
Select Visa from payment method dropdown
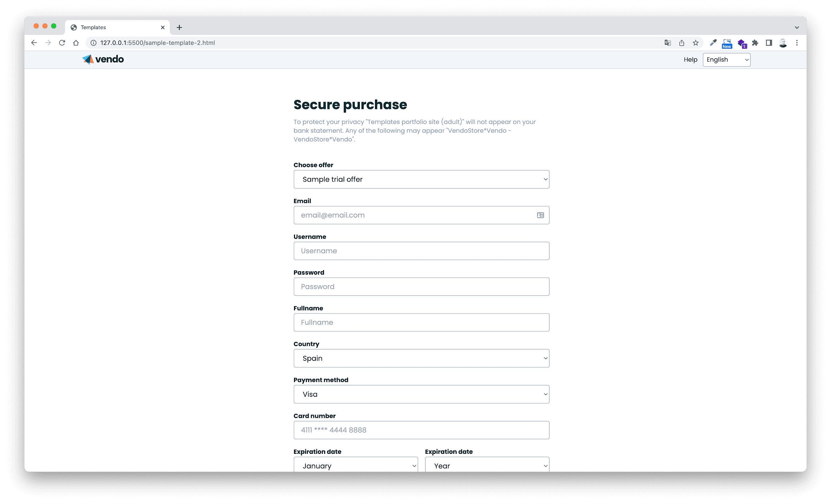(421, 394)
